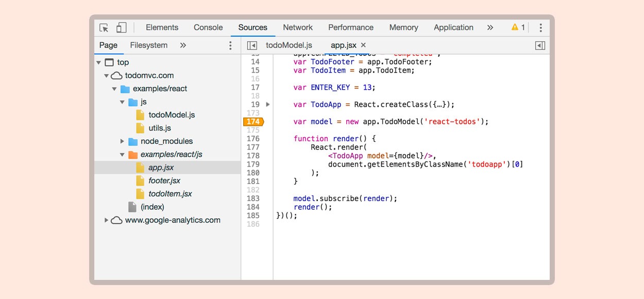The width and height of the screenshot is (644, 299).
Task: Click the todoItem.jsx file icon
Action: (x=140, y=194)
